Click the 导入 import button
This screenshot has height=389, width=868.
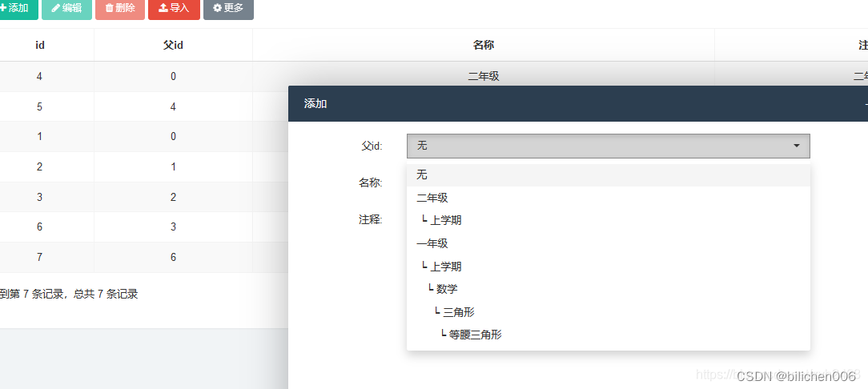pos(174,8)
